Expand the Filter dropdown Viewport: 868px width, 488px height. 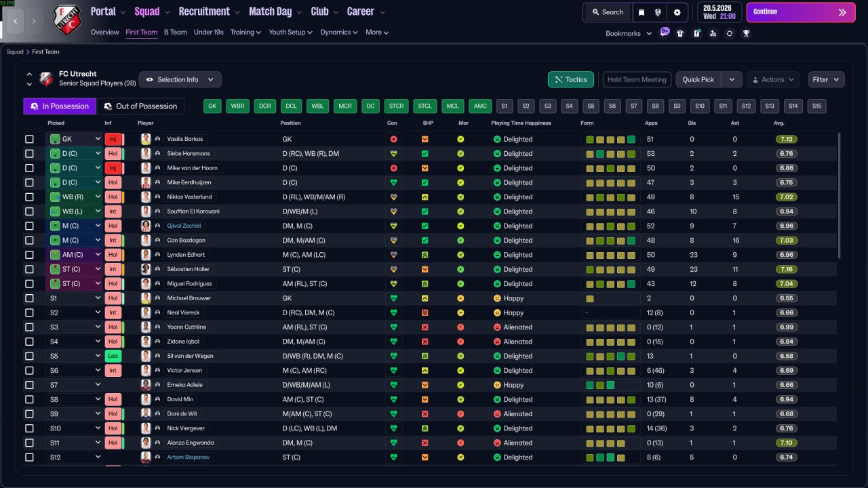click(x=827, y=79)
